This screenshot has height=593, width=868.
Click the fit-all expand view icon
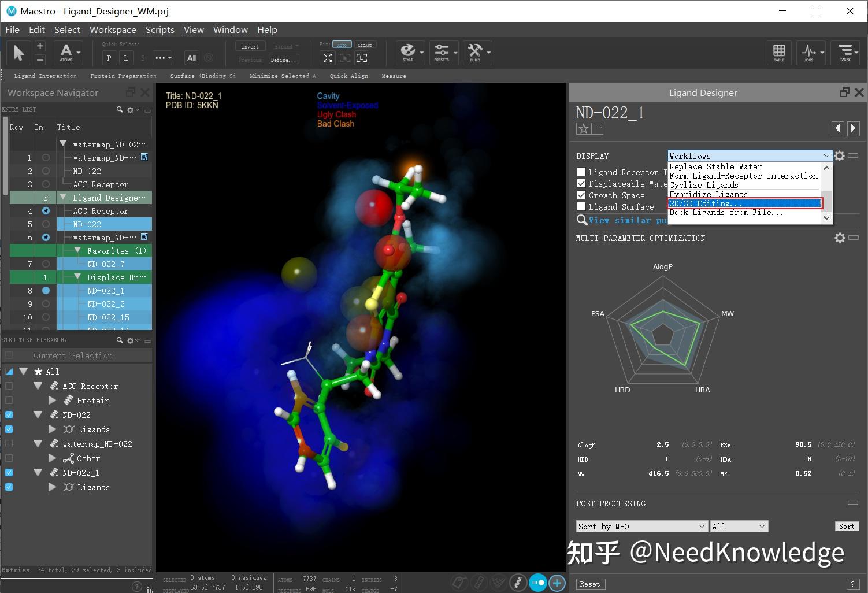[x=328, y=58]
